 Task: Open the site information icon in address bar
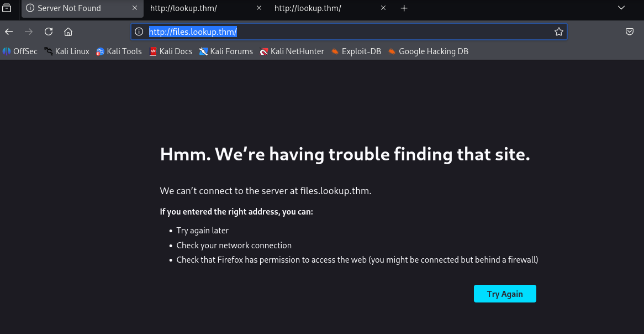point(139,32)
